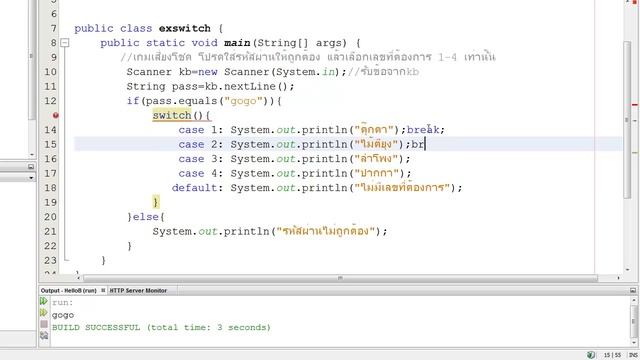The height and width of the screenshot is (360, 640).
Task: Click the }else{ text on line 20
Action: click(146, 217)
